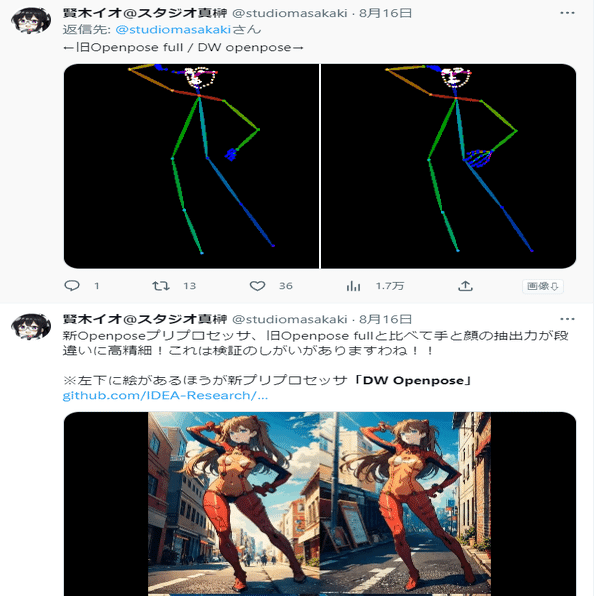Open the left generated anime street image
The height and width of the screenshot is (596, 596).
tap(234, 504)
